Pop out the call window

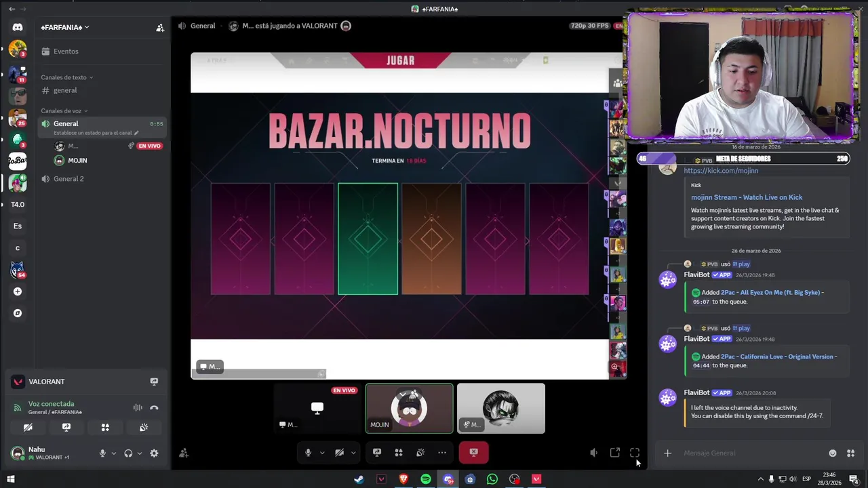[x=615, y=453]
